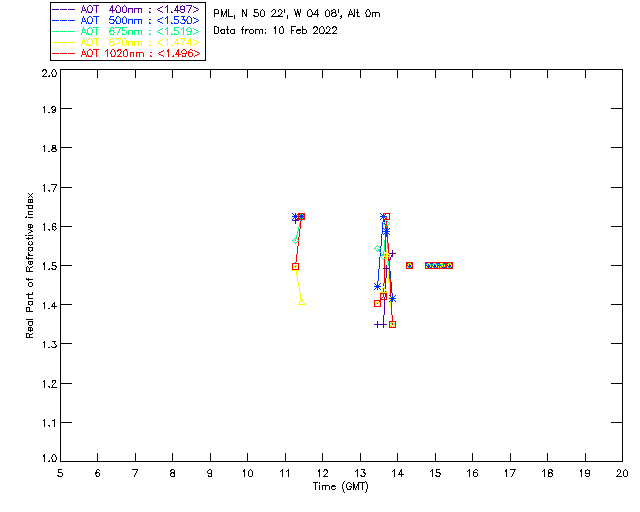Click the AOT 500nm legend entry
The width and height of the screenshot is (640, 512).
tap(126, 20)
